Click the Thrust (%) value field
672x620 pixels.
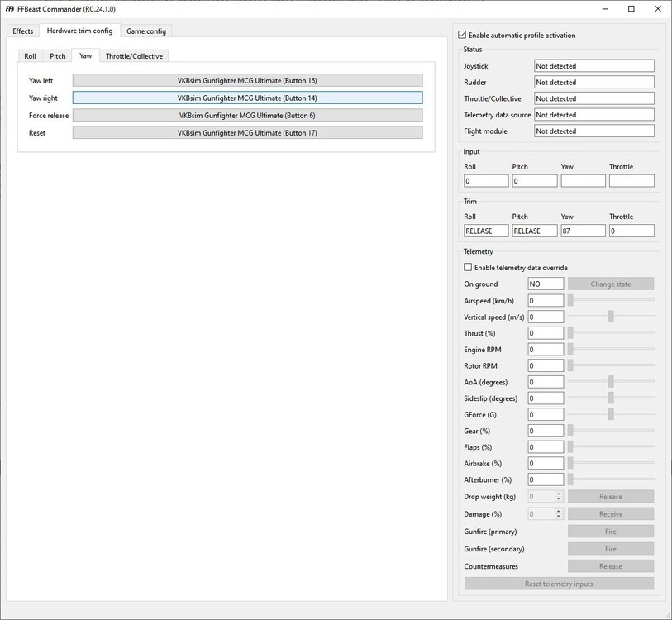(546, 333)
